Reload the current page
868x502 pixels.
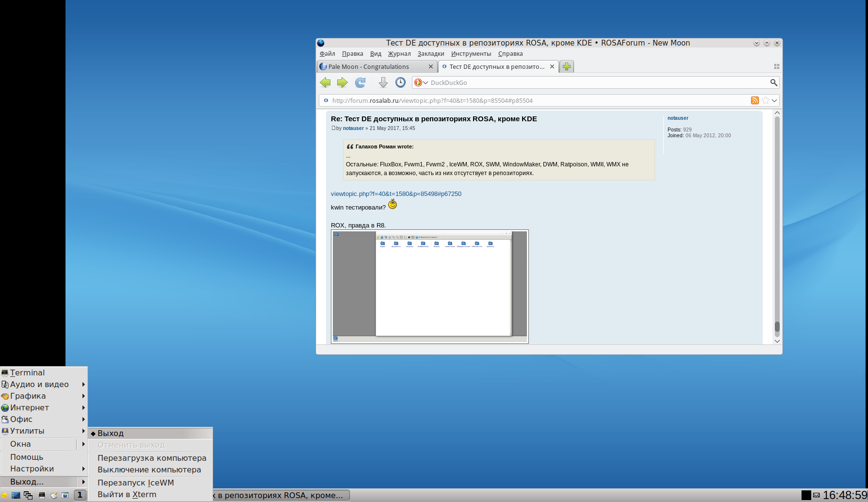point(360,82)
